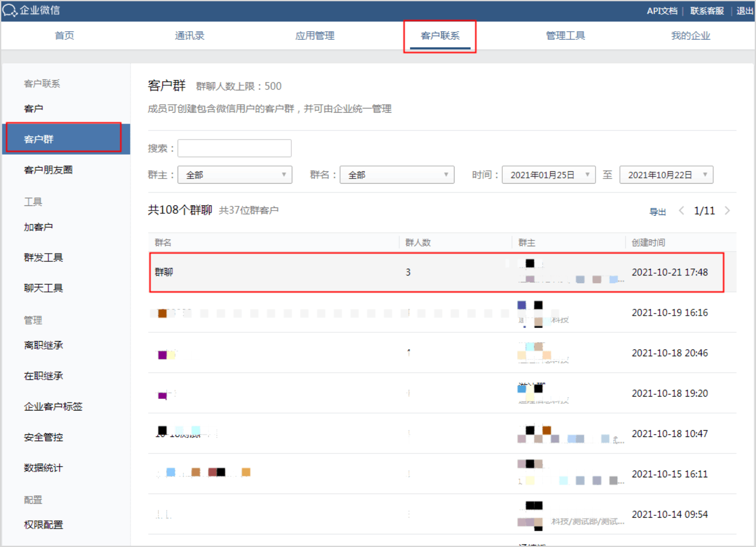Open the end date 2021年10月22日 picker
The image size is (756, 547).
tap(666, 175)
